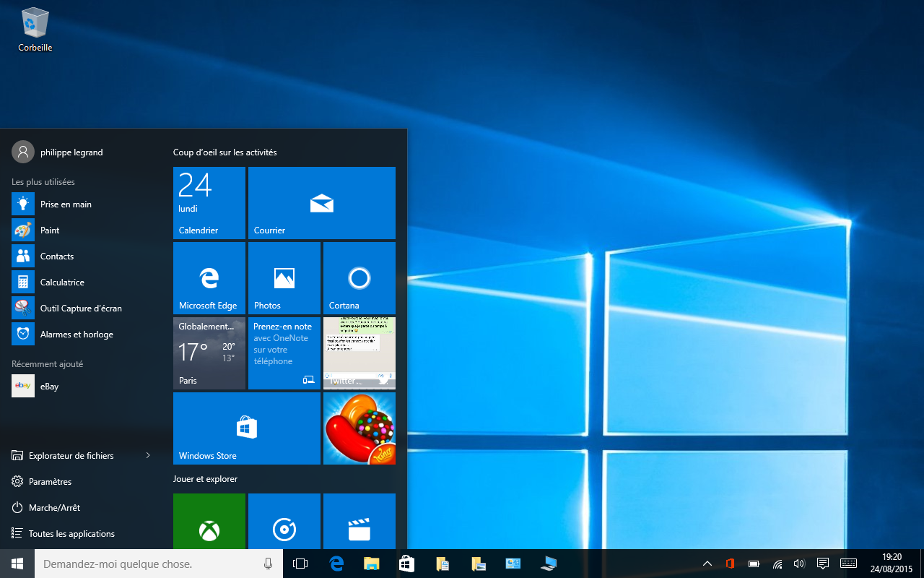Check the battery status tray icon

[x=754, y=564]
